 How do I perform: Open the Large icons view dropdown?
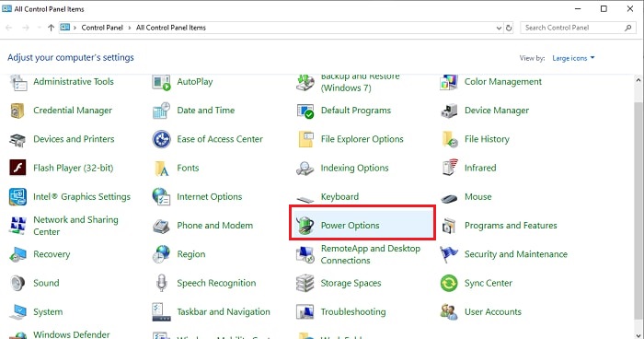pyautogui.click(x=573, y=58)
